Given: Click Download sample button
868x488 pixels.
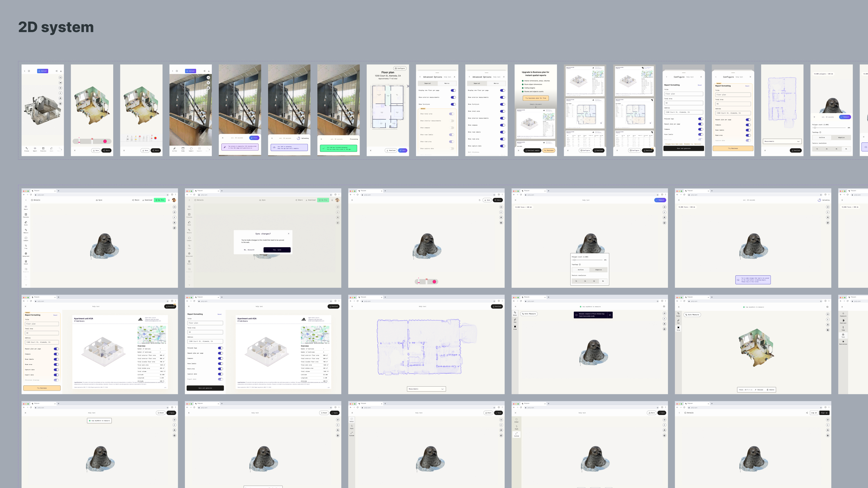Looking at the screenshot, I should tap(532, 150).
